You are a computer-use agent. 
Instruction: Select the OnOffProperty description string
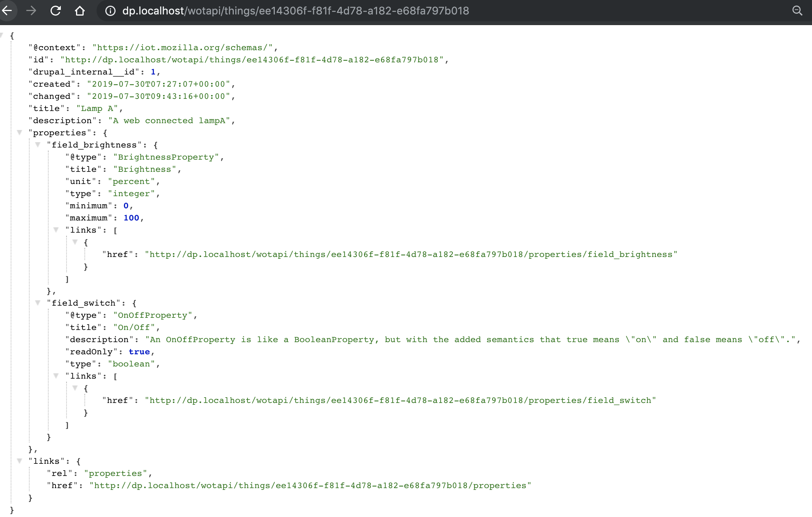(x=471, y=339)
